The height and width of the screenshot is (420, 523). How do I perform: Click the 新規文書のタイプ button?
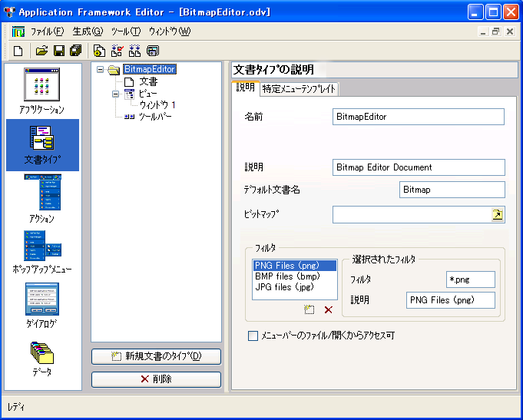click(x=156, y=356)
